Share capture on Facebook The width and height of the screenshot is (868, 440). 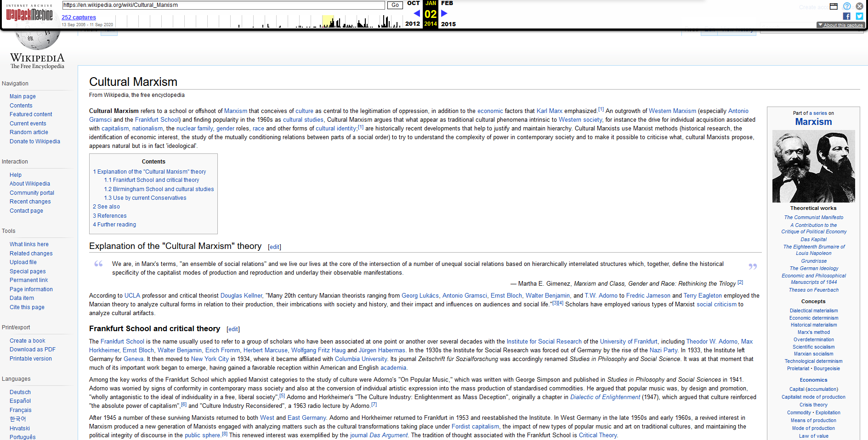(x=847, y=16)
